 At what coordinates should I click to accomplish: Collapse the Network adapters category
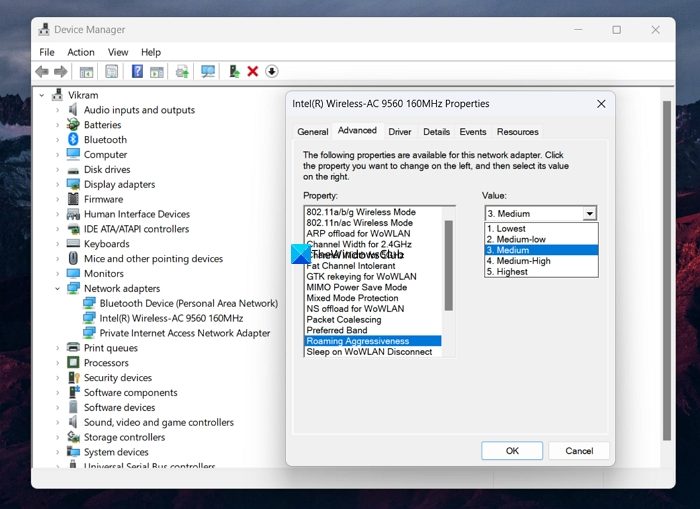coord(57,289)
